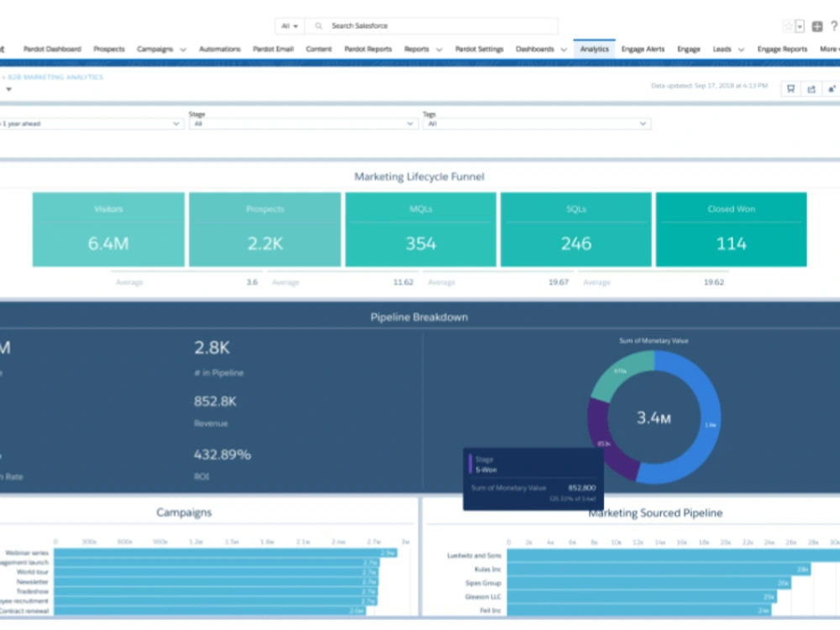Click the average value 19.67
Viewport: 840px width, 630px height.
tap(559, 282)
